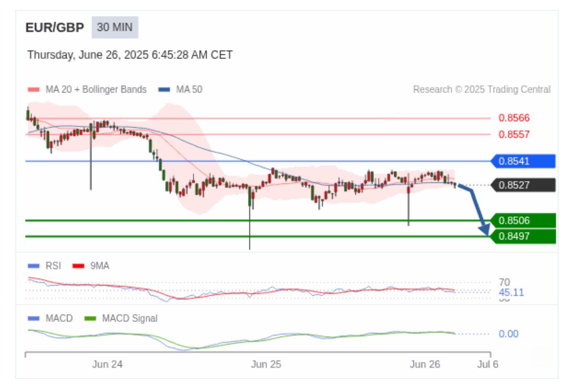Click the RSI 70 level label
Viewport: 574px width, 392px height.
(x=504, y=282)
